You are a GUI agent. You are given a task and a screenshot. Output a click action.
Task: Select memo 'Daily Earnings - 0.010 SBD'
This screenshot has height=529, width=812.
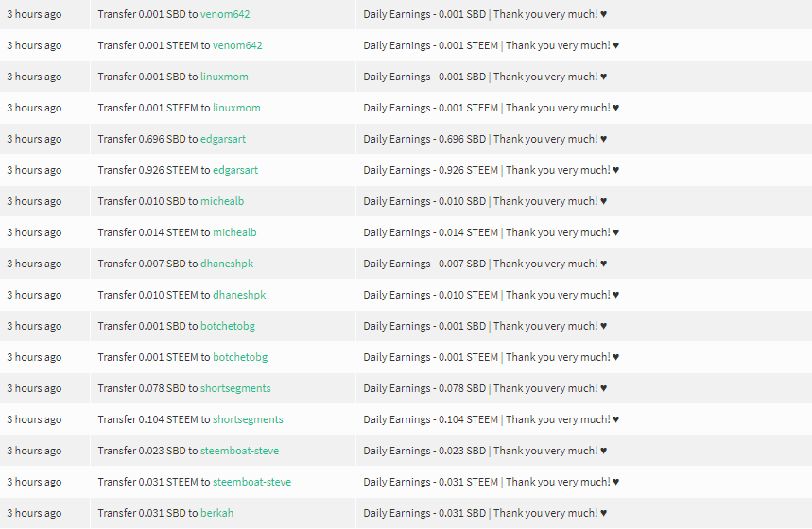tap(424, 201)
